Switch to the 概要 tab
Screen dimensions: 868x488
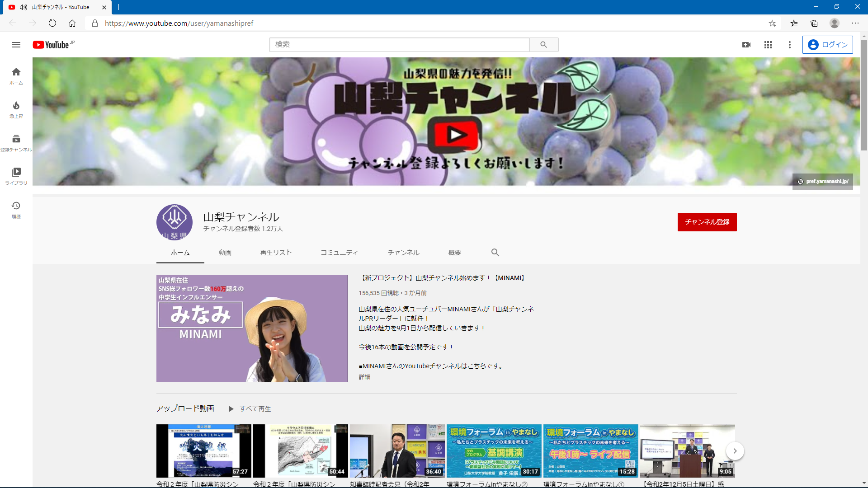[x=455, y=253]
